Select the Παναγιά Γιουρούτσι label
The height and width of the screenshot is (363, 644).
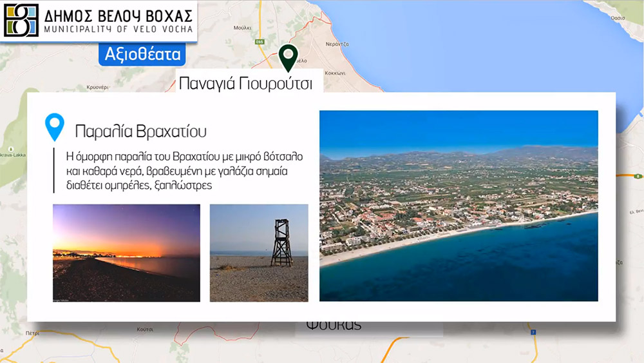point(245,83)
